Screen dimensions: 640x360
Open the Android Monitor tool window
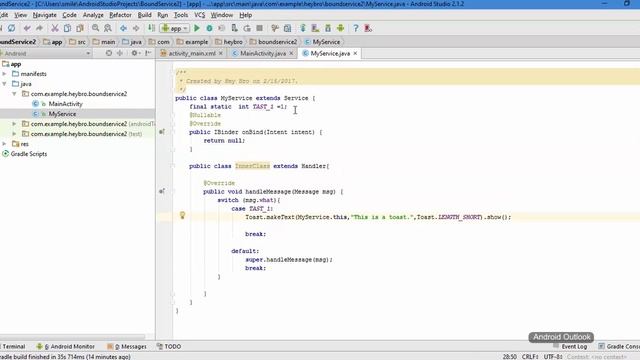[65, 347]
